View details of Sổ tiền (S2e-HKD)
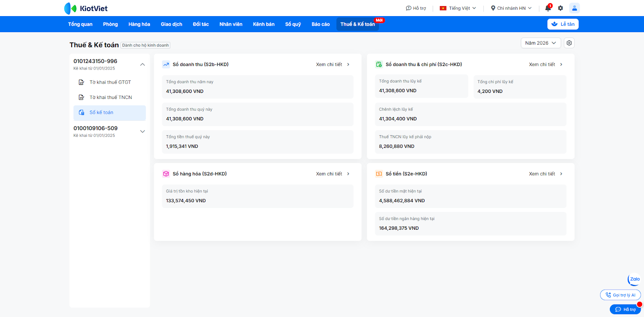The height and width of the screenshot is (317, 644). (x=545, y=174)
